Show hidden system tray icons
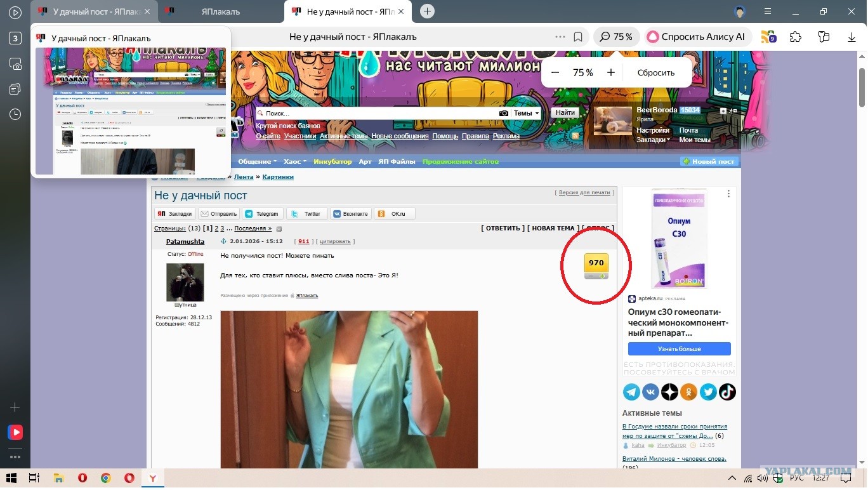 [732, 478]
